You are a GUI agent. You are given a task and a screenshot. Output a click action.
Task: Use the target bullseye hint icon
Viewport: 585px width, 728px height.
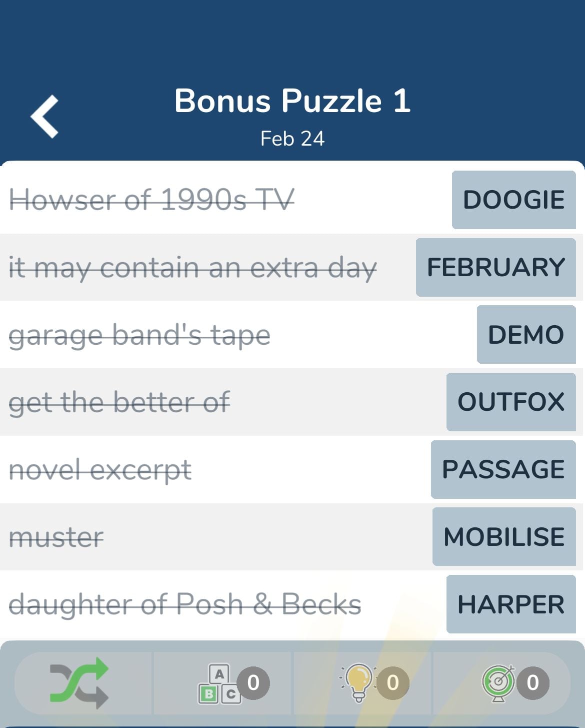tap(498, 683)
